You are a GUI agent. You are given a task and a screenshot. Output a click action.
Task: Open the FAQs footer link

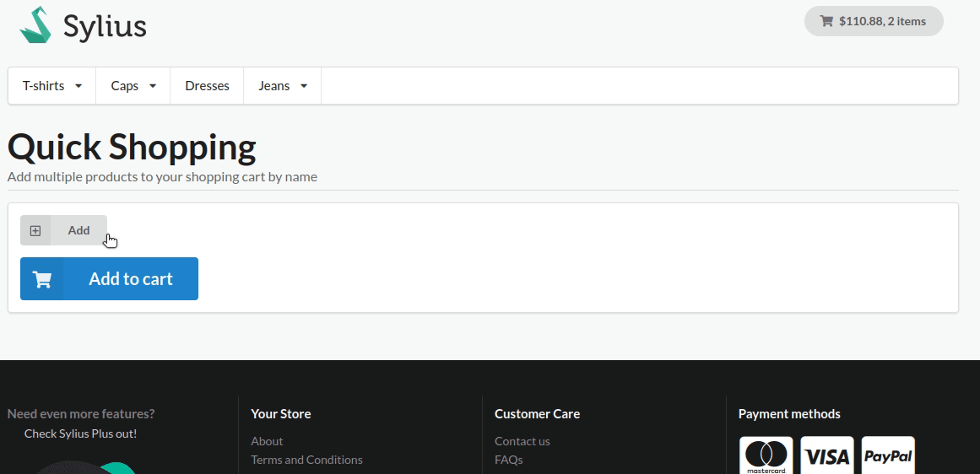click(508, 460)
